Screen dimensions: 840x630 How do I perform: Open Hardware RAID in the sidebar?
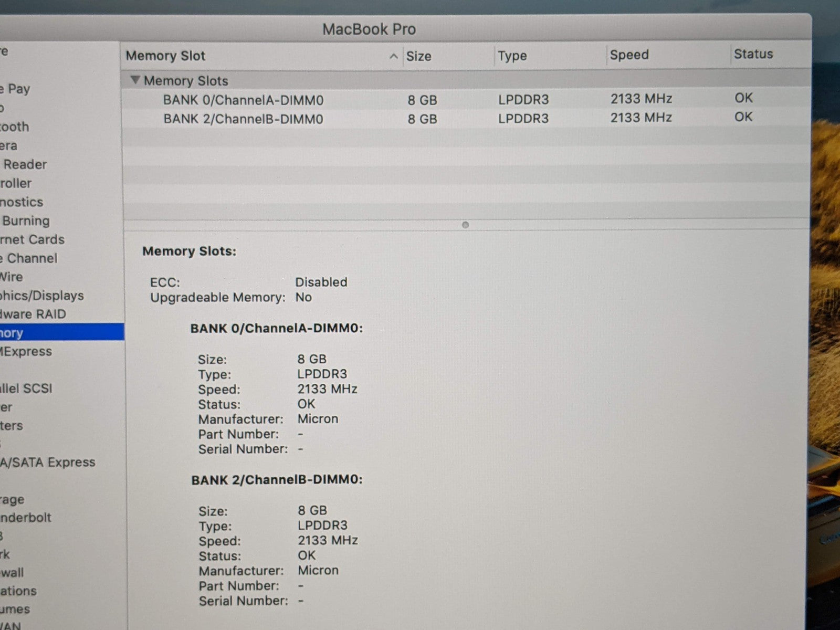coord(33,314)
